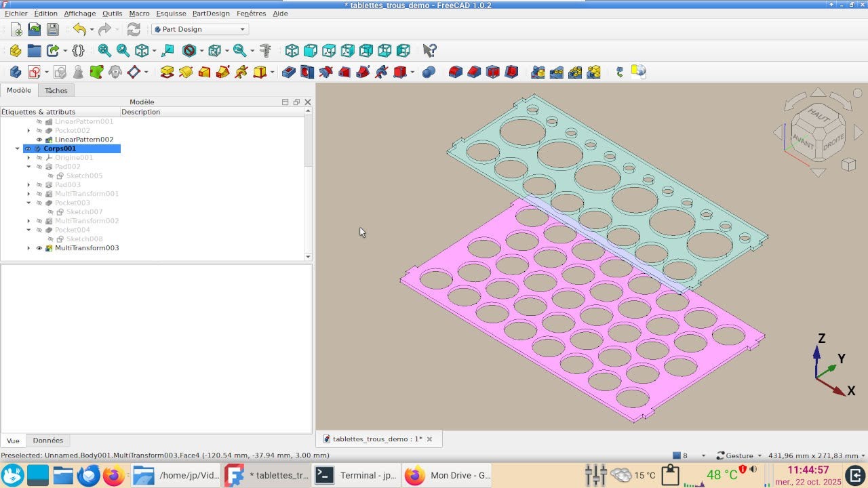Select the Hole tool
The image size is (868, 488).
307,72
